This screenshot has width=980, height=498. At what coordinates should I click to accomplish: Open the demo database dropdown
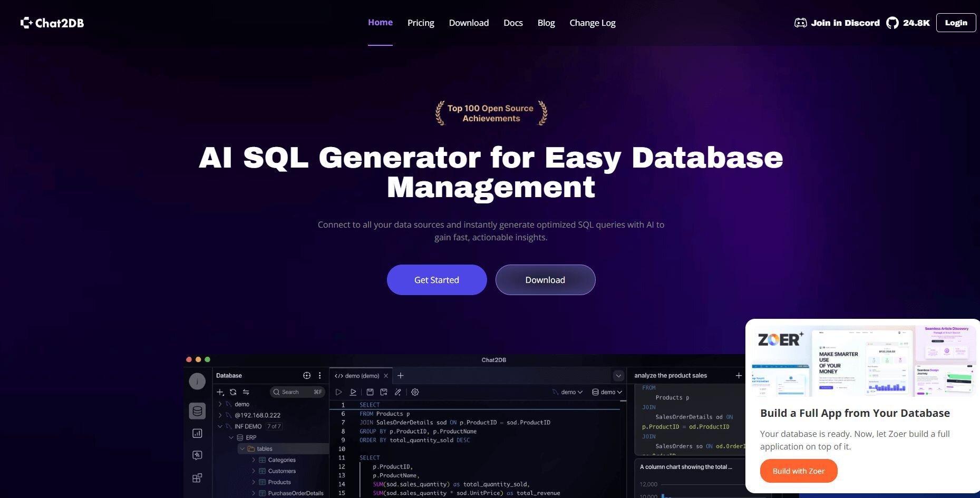coord(607,392)
